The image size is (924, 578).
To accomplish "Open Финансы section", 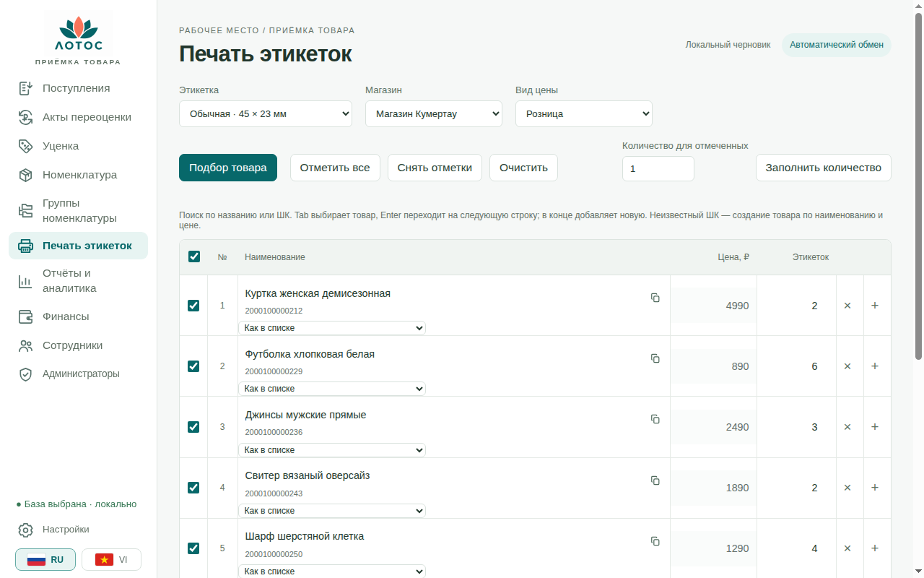I will [78, 316].
